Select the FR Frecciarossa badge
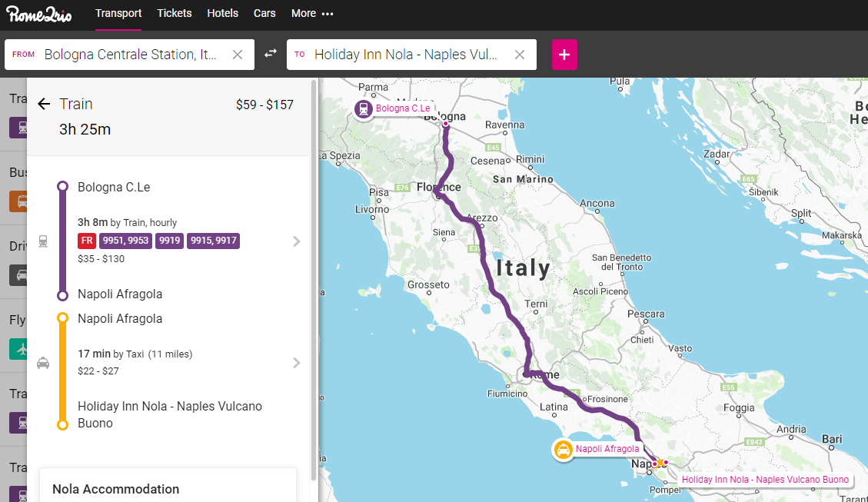Image resolution: width=868 pixels, height=502 pixels. pos(87,241)
